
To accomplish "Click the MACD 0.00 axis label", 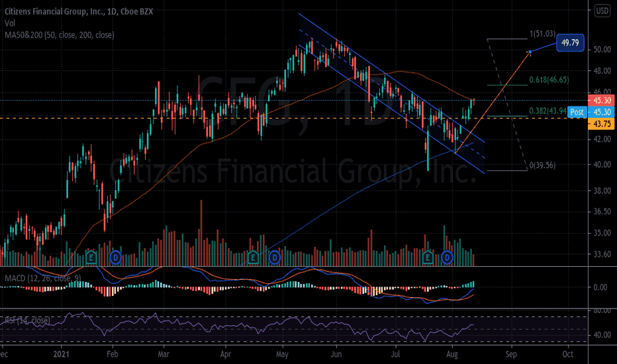I will [x=600, y=287].
